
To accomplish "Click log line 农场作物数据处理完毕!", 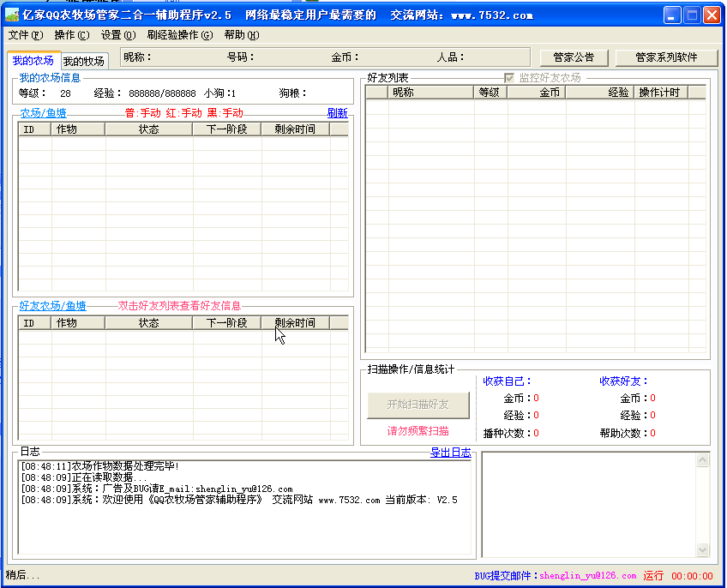I will (x=100, y=466).
